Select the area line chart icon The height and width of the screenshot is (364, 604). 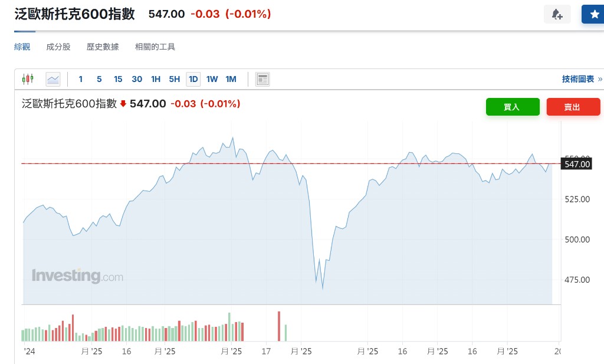(x=52, y=79)
